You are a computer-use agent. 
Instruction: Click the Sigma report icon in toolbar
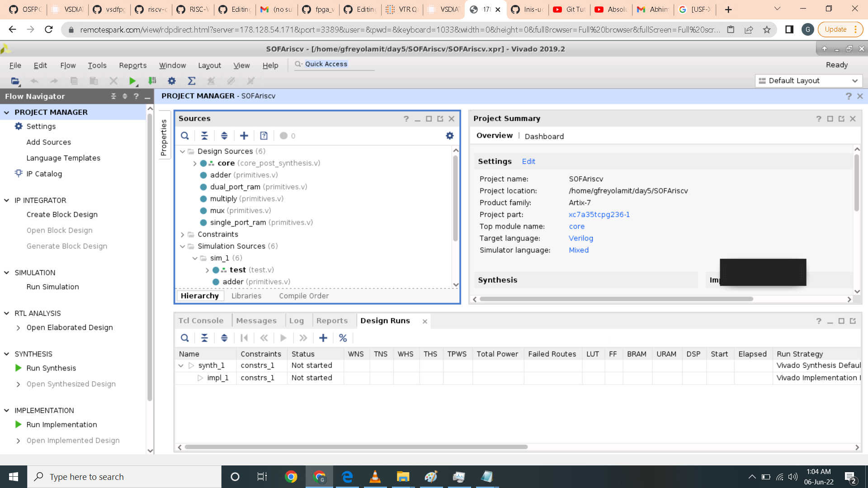pyautogui.click(x=192, y=81)
